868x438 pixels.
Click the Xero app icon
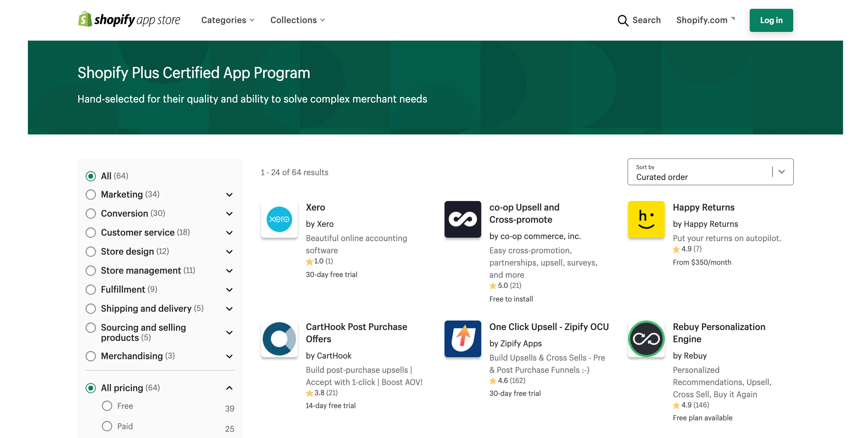279,219
